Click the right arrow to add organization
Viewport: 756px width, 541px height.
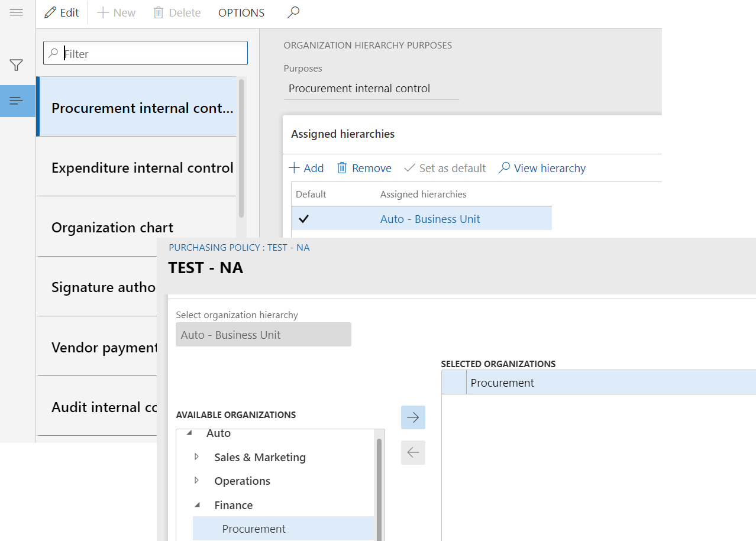413,417
